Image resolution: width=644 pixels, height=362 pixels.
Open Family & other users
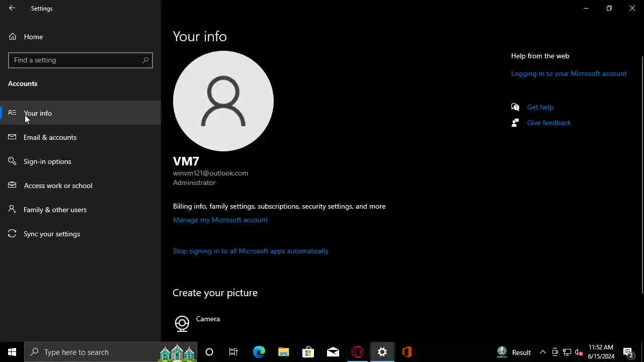tap(80, 210)
